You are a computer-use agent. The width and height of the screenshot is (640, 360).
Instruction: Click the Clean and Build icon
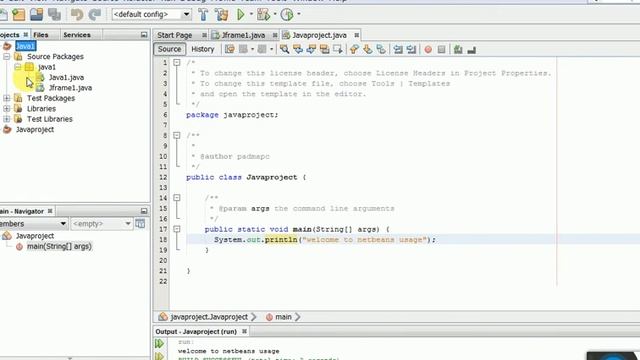222,15
